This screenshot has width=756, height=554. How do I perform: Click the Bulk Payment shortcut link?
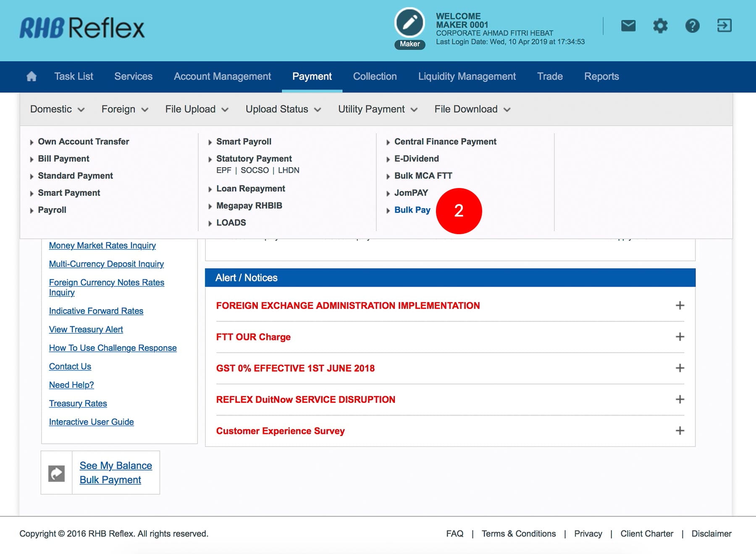[x=110, y=480]
